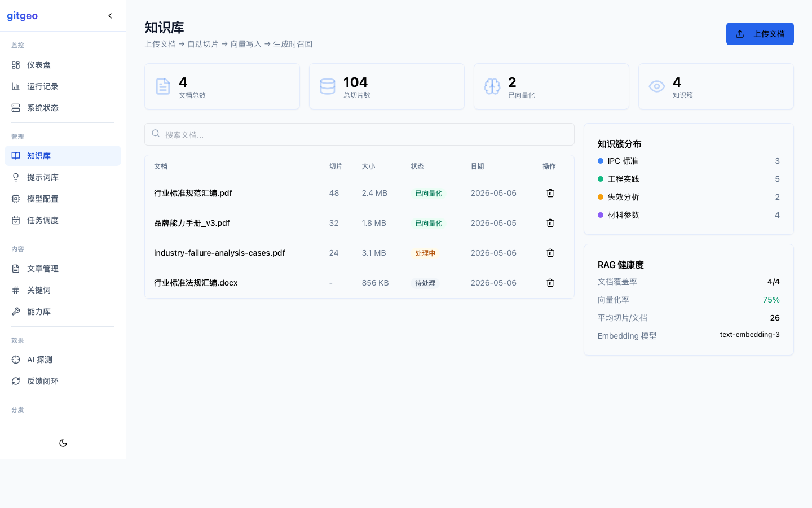Go to 文章管理 menu item
The width and height of the screenshot is (812, 508).
click(63, 269)
